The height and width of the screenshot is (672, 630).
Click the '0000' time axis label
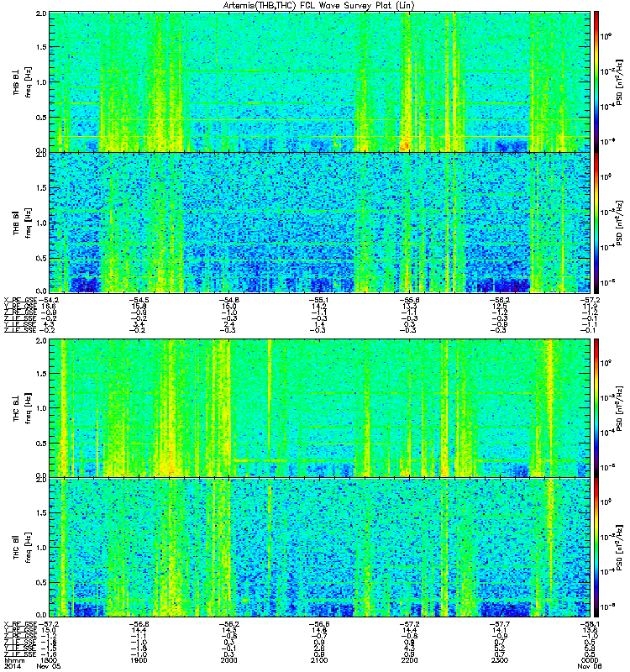(x=590, y=660)
